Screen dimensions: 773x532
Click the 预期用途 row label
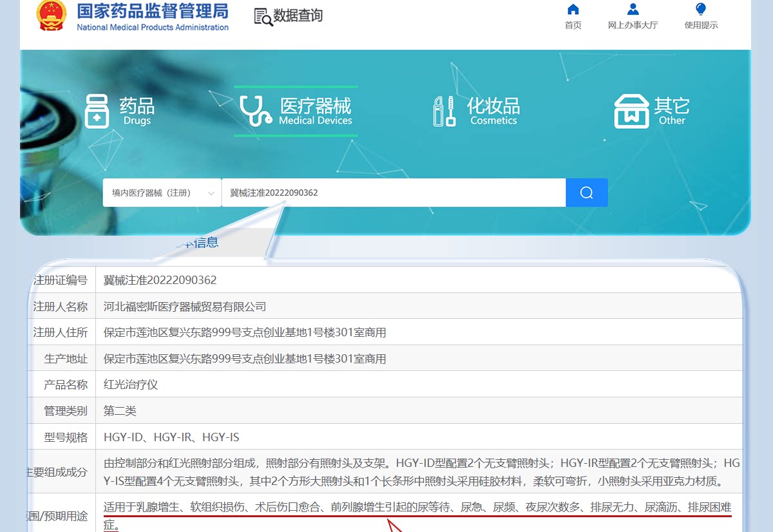[57, 516]
